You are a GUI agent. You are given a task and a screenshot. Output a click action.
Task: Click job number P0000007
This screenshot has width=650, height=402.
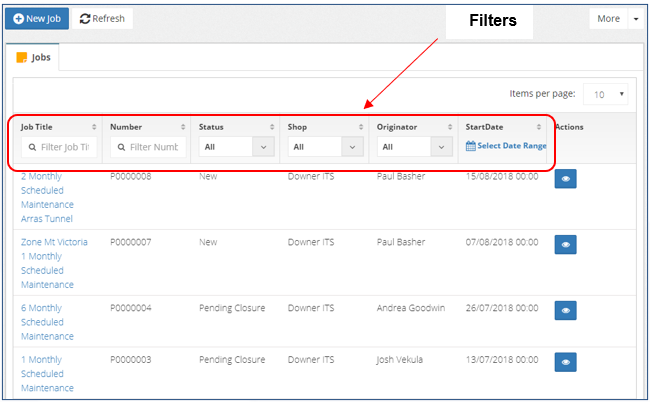(x=131, y=242)
